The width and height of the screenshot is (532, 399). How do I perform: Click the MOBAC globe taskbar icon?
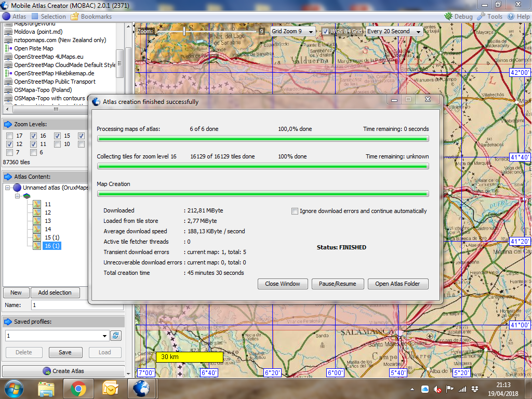click(141, 389)
